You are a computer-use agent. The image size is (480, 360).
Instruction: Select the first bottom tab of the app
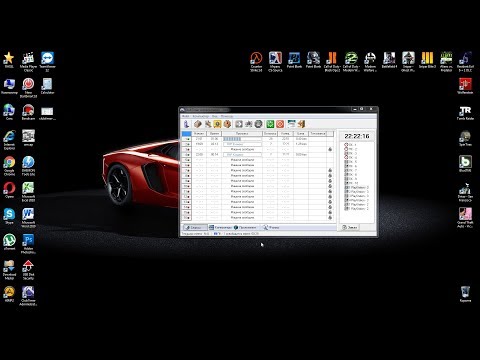tap(194, 227)
